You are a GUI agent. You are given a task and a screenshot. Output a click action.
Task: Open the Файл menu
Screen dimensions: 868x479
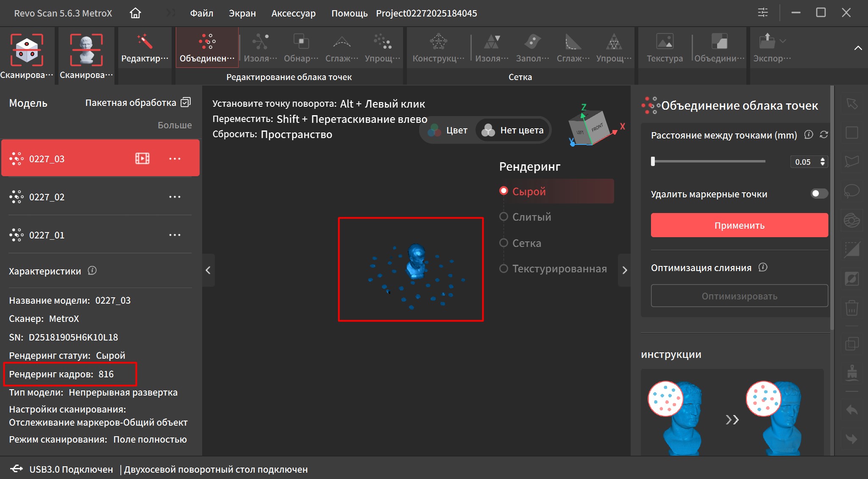(x=201, y=13)
